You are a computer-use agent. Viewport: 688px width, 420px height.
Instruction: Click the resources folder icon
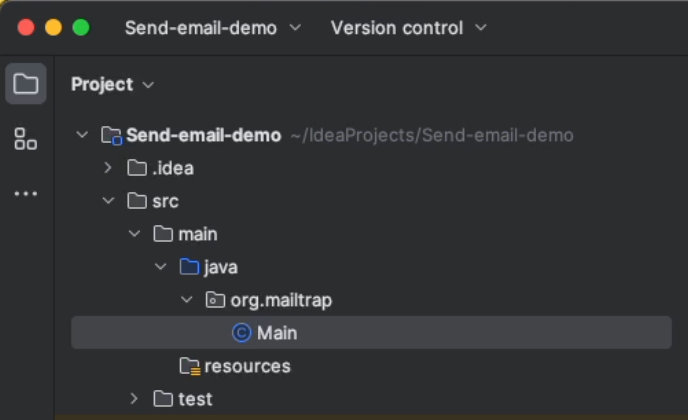click(189, 366)
